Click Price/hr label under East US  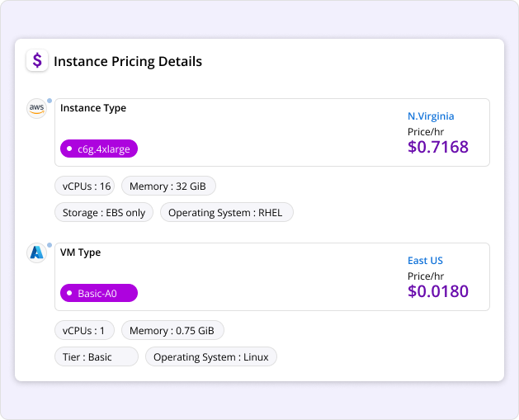click(x=426, y=276)
